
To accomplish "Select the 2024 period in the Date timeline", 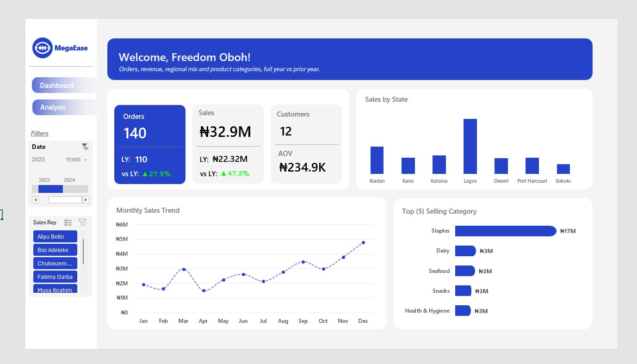I will (75, 189).
